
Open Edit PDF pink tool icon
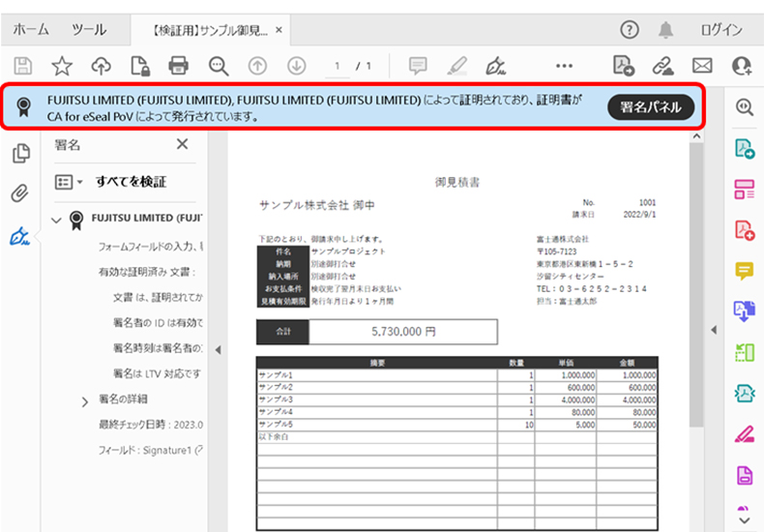tap(745, 189)
